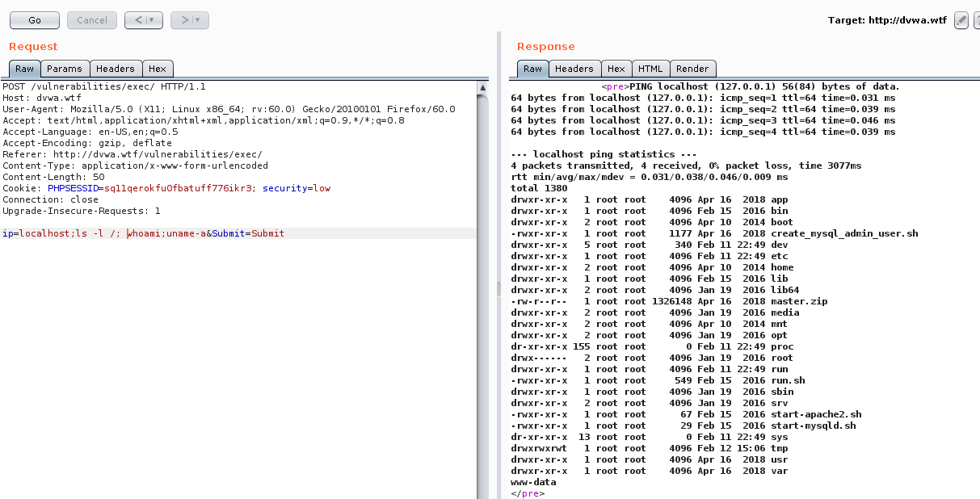
Task: Click the User-Agent header line
Action: pos(229,109)
